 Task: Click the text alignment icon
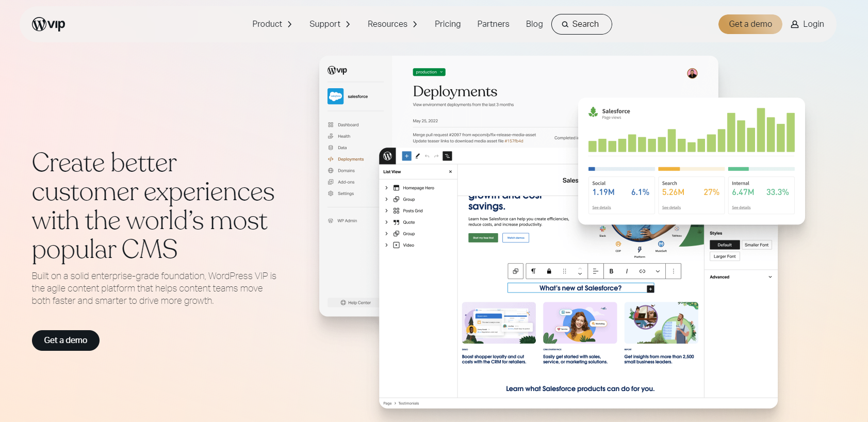pos(596,271)
